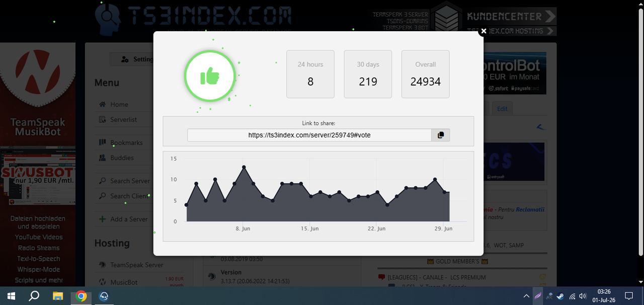Image resolution: width=644 pixels, height=305 pixels.
Task: Open MusicBot hosting link
Action: click(124, 282)
